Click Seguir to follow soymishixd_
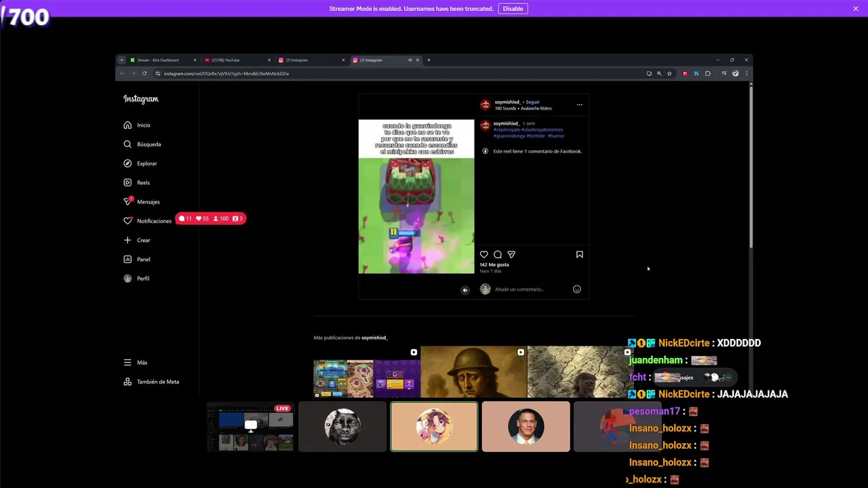 pos(533,102)
